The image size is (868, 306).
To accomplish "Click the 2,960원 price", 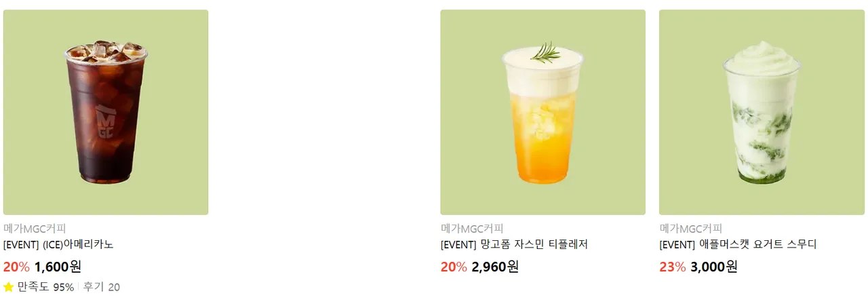I will click(x=495, y=267).
